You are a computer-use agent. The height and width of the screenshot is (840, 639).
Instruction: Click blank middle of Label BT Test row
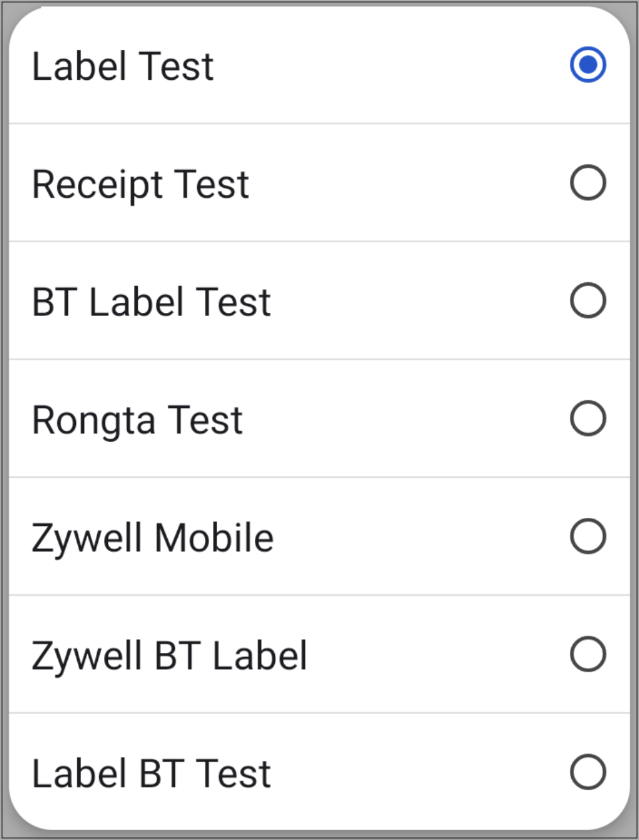coord(419,772)
